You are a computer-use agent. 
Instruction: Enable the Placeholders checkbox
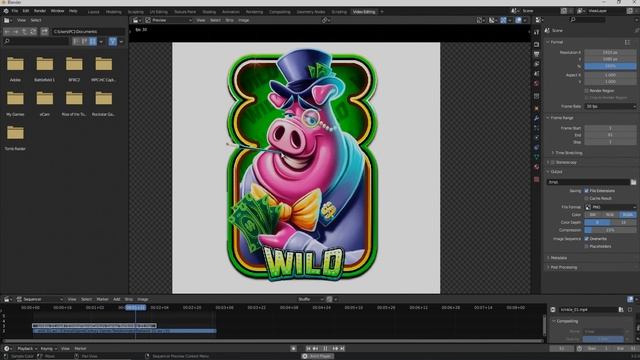click(587, 247)
